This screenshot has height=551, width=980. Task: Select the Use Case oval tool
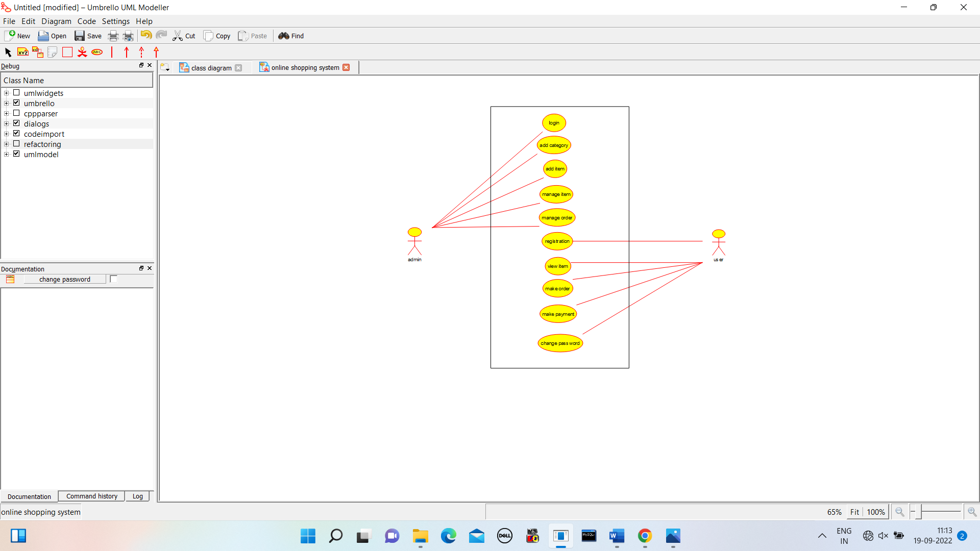97,52
